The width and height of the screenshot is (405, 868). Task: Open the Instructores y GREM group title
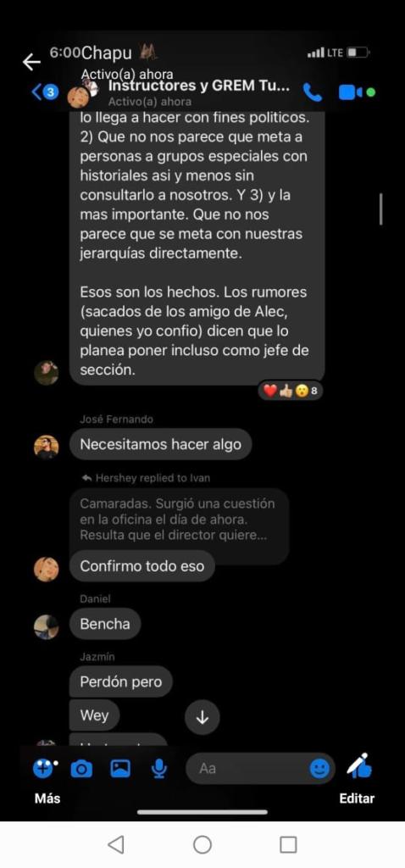(198, 86)
